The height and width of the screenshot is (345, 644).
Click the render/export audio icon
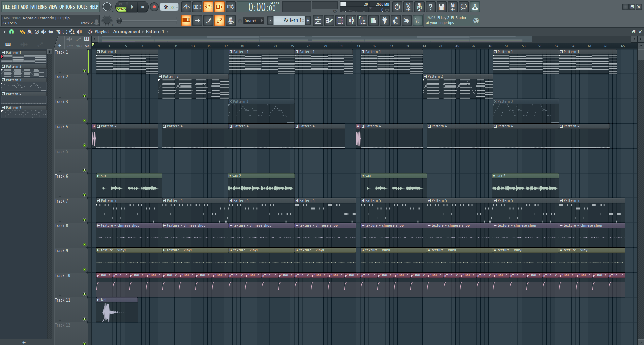(452, 7)
